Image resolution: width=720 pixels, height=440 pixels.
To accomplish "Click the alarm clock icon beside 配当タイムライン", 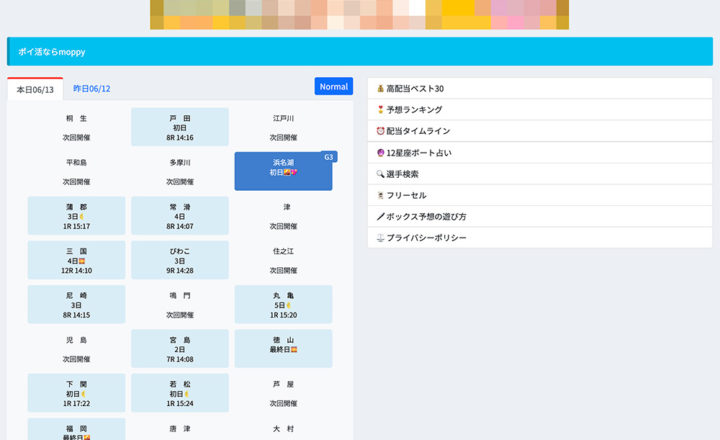I will 380,131.
